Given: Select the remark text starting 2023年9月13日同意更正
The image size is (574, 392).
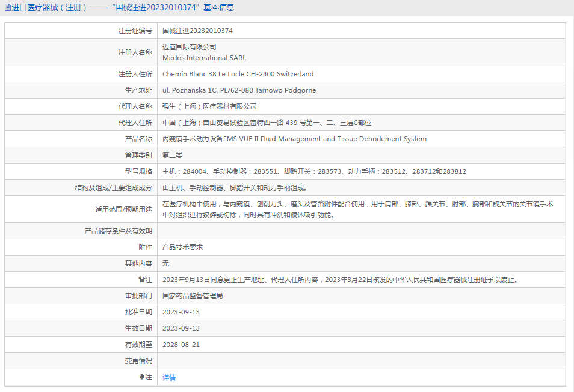Looking at the screenshot, I should [x=341, y=280].
